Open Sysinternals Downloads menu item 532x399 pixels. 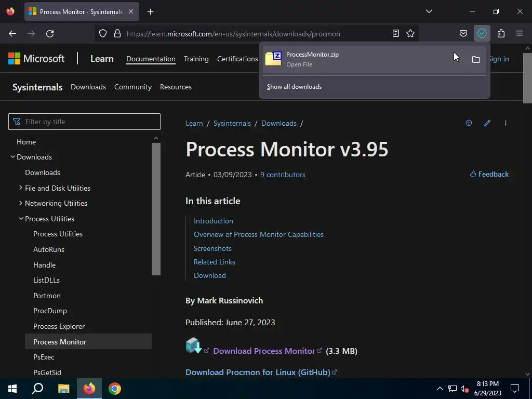(x=88, y=87)
